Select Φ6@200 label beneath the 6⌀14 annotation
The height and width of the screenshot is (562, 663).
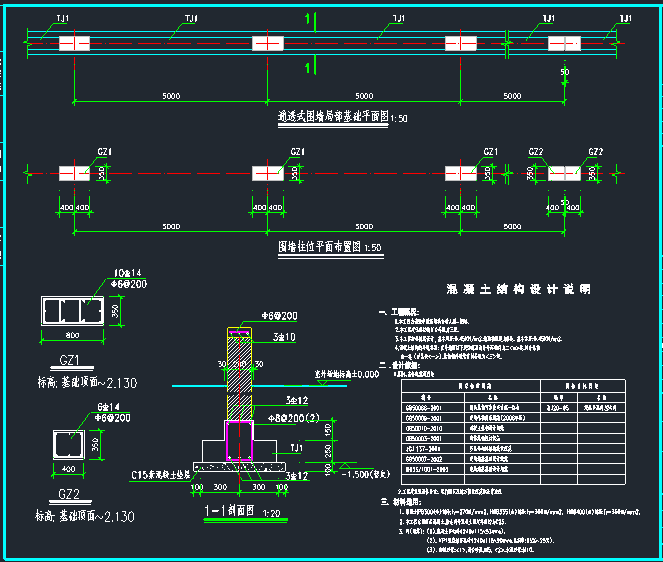pos(112,418)
